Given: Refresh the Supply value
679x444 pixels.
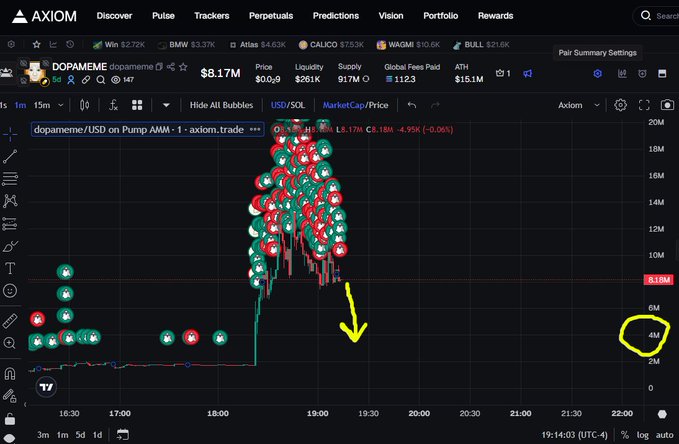Looking at the screenshot, I should [x=366, y=79].
